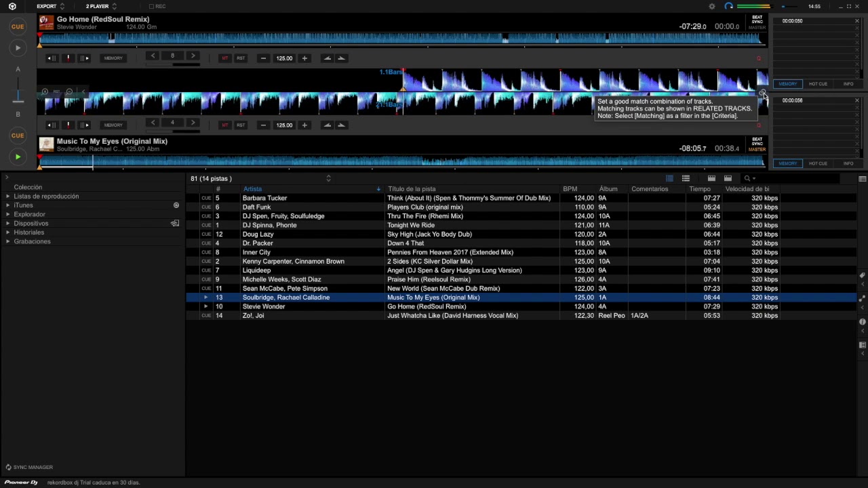
Task: Set a cue point marker on deck B
Action: click(x=68, y=125)
